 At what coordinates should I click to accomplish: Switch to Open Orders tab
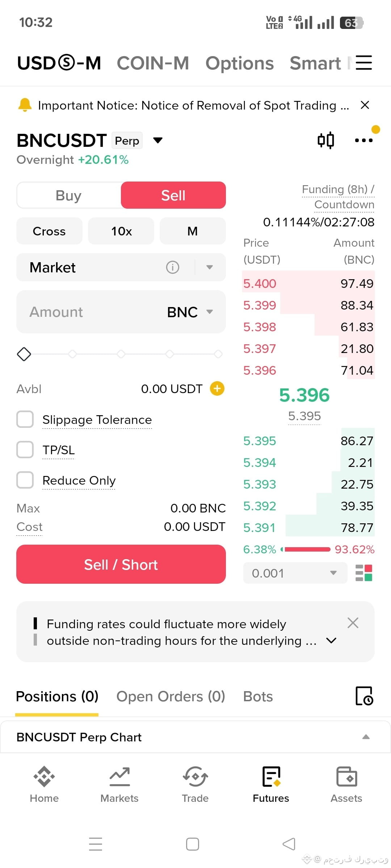pos(171,696)
